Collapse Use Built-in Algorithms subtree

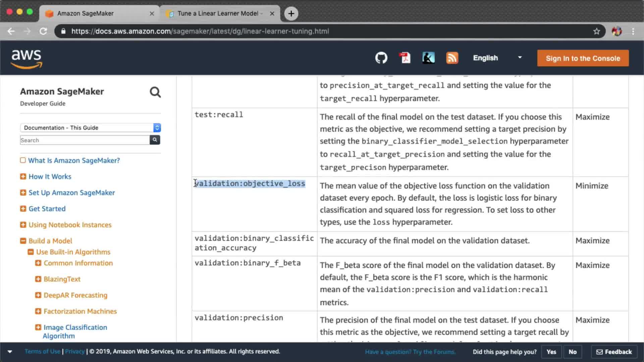[x=31, y=252]
